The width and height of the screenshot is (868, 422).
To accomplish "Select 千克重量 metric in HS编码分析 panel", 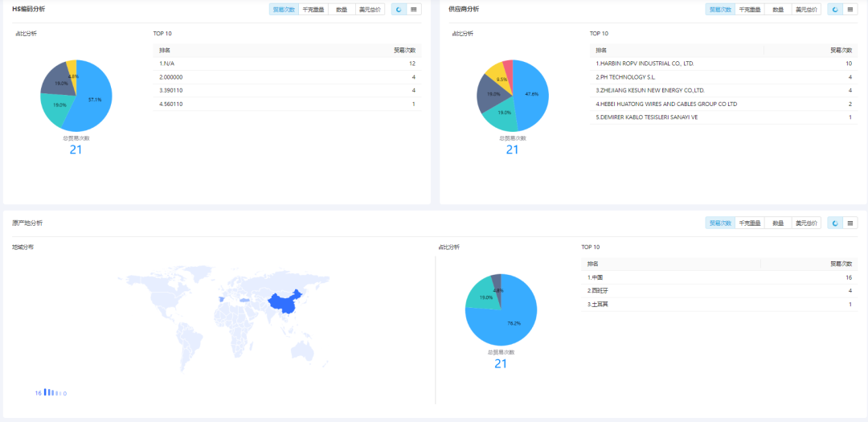I will [313, 10].
